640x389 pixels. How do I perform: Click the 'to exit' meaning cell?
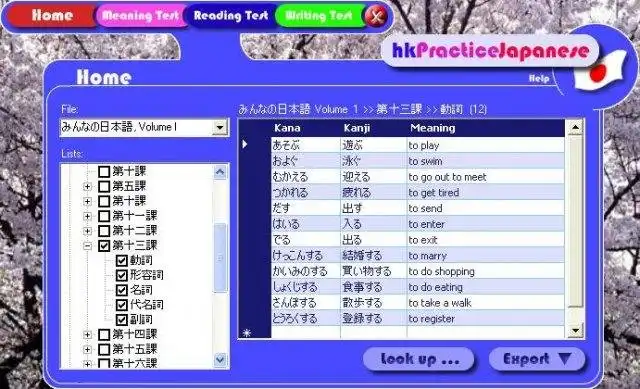(486, 240)
